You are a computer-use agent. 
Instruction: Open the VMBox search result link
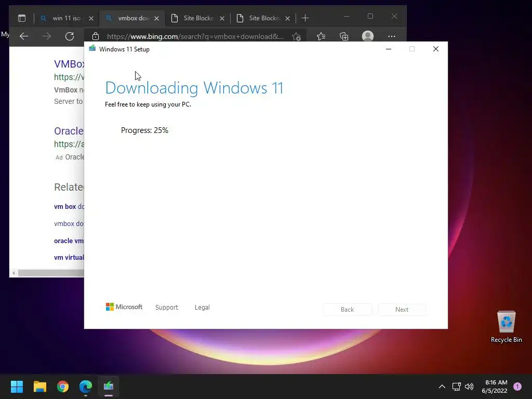(x=69, y=64)
